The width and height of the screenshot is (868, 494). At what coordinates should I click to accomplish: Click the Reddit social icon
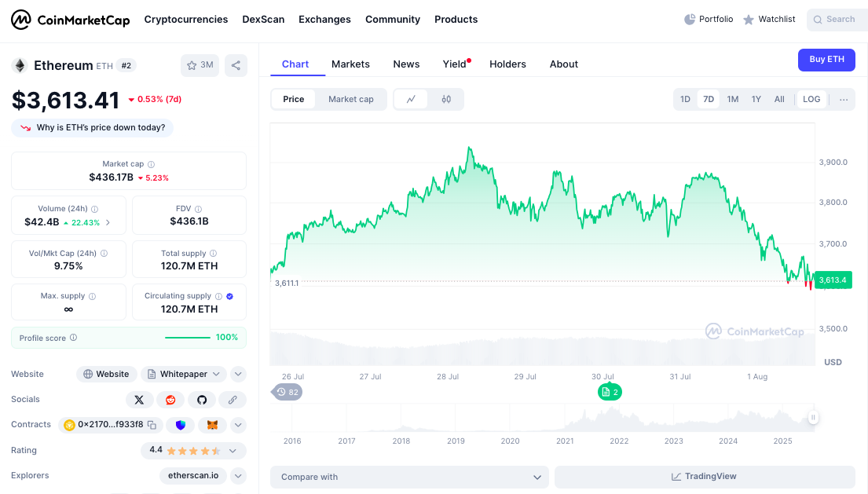coord(170,400)
